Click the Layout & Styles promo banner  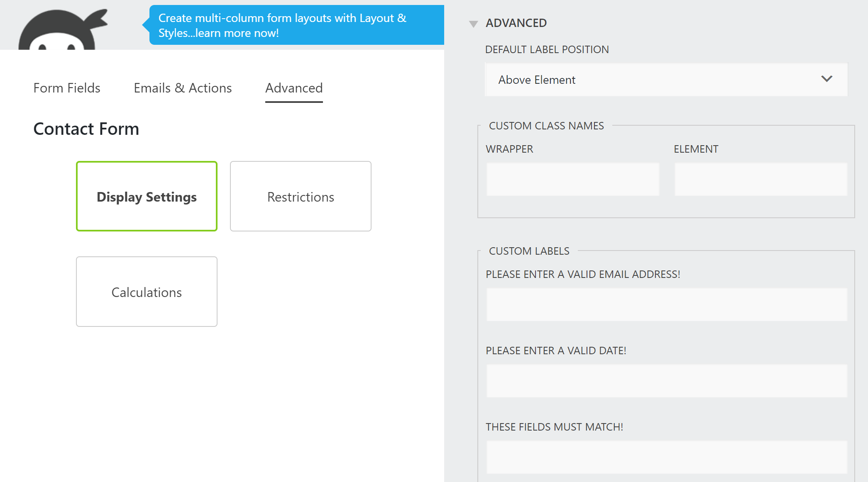[x=296, y=25]
